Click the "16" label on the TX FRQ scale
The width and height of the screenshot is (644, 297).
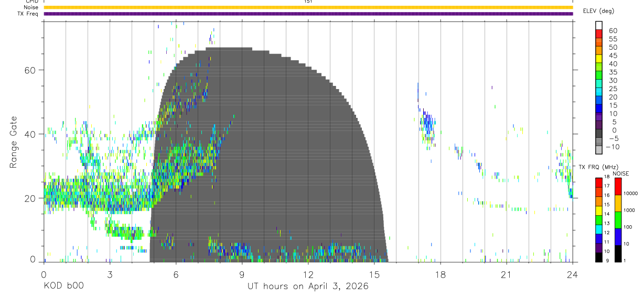(x=607, y=195)
